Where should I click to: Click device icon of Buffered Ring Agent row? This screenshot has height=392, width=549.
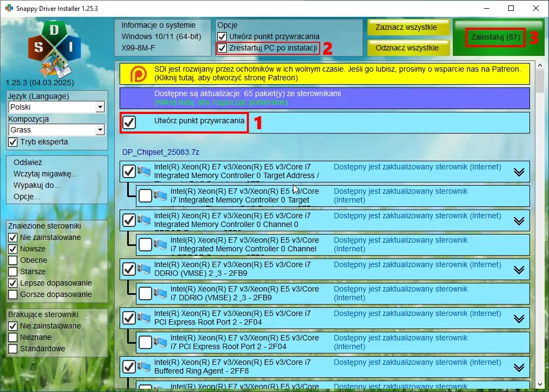(144, 367)
